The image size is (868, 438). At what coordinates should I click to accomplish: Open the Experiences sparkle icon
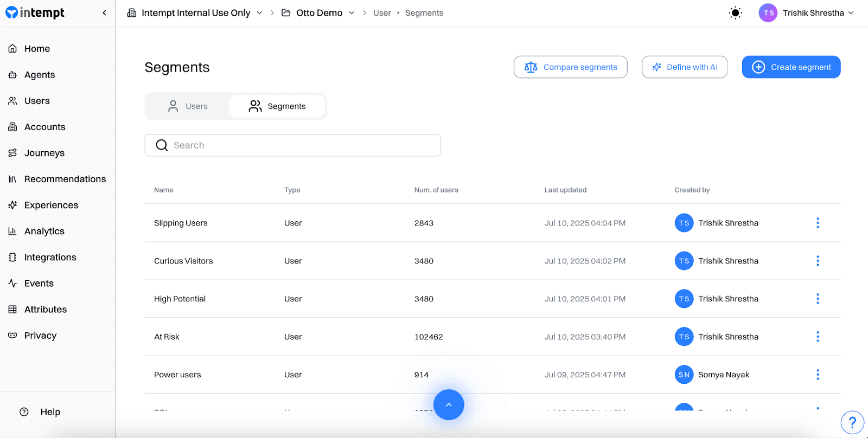pos(12,205)
